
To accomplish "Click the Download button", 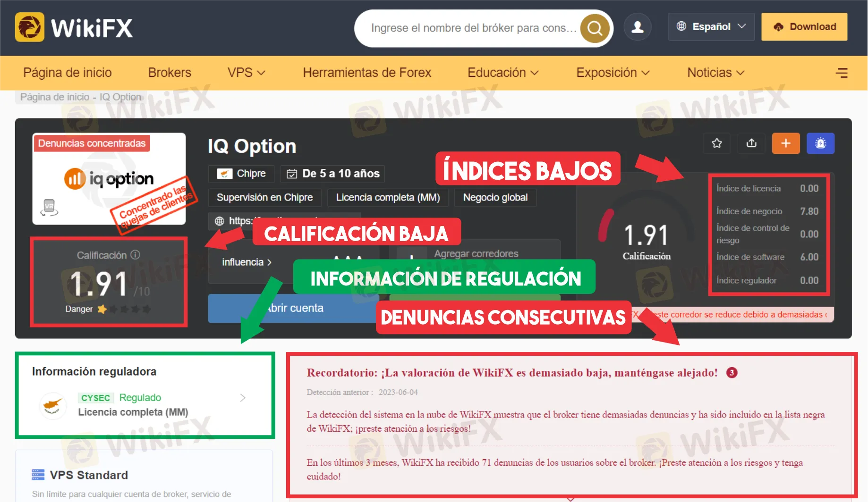I will click(x=804, y=27).
